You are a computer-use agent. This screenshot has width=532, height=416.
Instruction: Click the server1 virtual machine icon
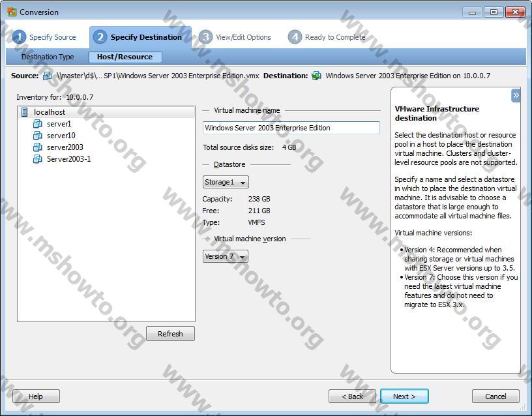(x=38, y=124)
